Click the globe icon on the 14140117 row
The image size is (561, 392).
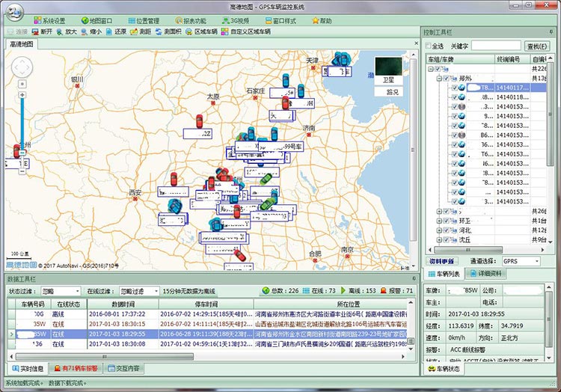(x=462, y=88)
